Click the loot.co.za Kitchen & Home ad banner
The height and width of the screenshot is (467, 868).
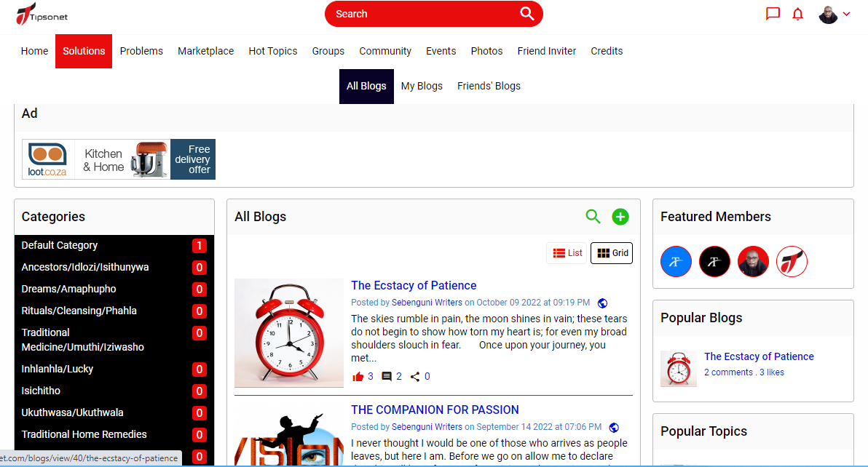[x=119, y=159]
